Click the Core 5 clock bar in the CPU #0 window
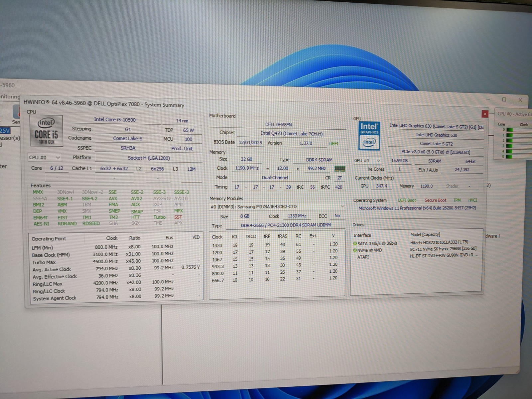532x399 pixels. point(519,157)
